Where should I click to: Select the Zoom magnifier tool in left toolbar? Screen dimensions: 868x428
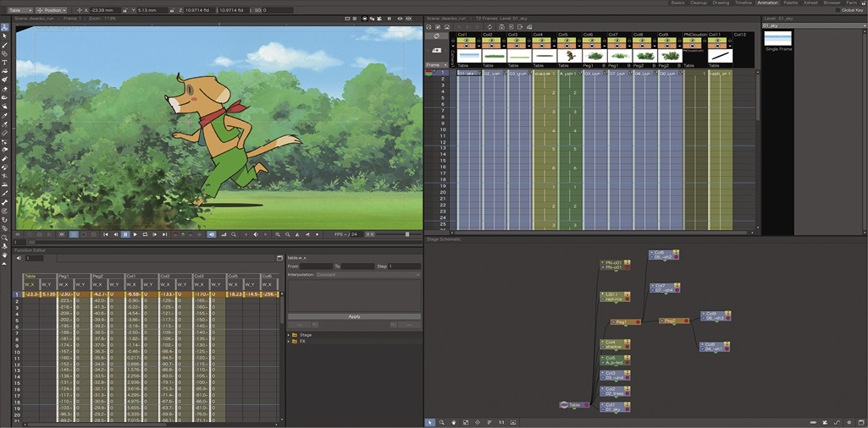click(4, 237)
